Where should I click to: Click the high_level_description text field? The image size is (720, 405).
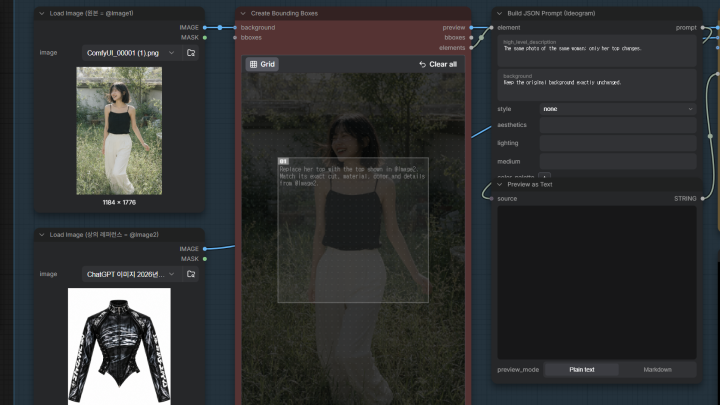[597, 51]
